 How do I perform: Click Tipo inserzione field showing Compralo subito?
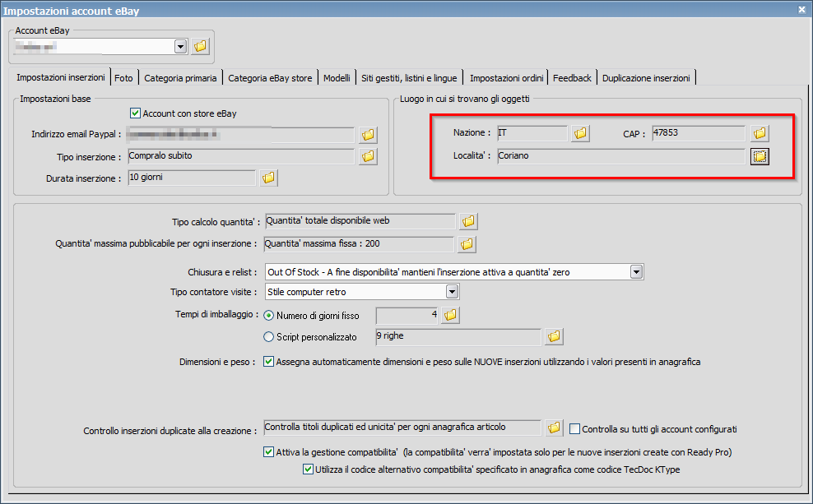click(x=241, y=156)
